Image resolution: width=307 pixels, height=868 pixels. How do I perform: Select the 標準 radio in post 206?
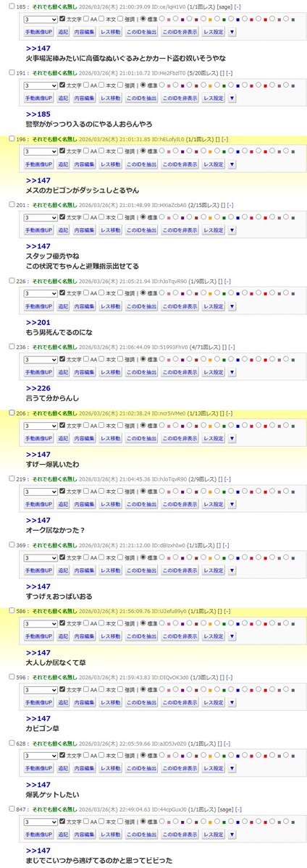click(143, 425)
